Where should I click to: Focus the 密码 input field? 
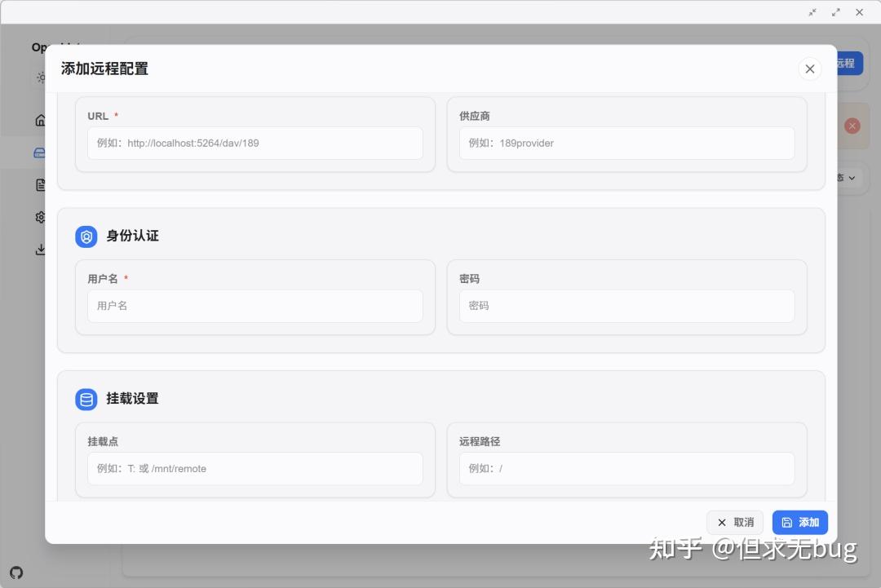point(626,306)
